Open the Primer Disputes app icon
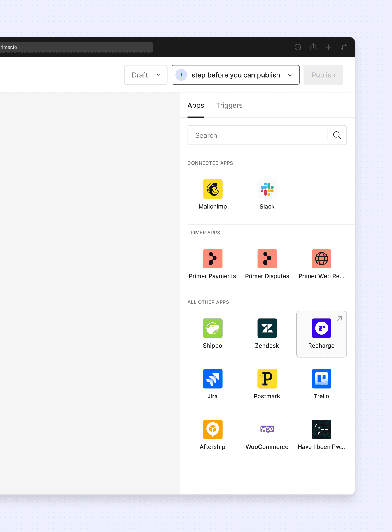Screen dimensions: 392x532 coord(267,259)
